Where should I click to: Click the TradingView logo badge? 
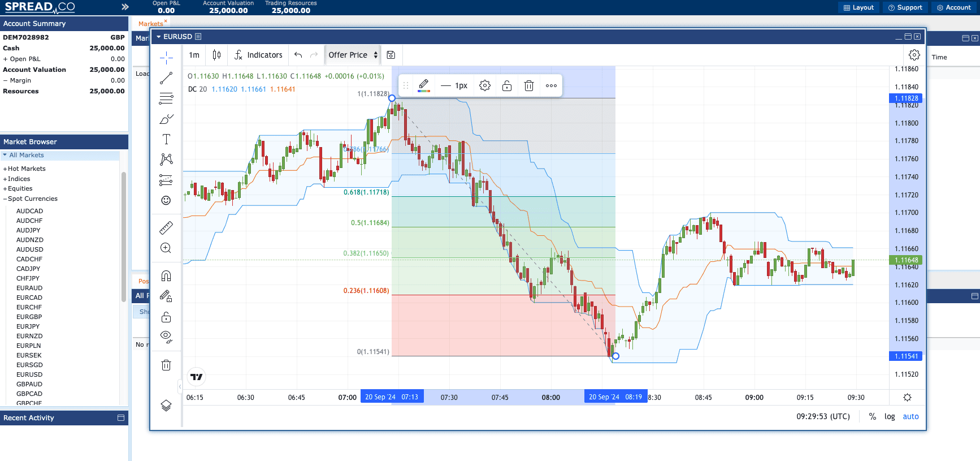[196, 377]
